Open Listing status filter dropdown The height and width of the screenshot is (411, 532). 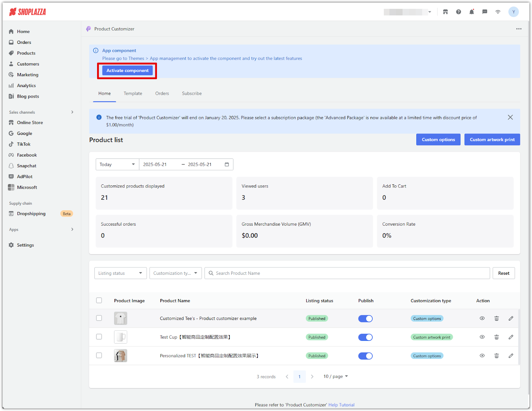pyautogui.click(x=120, y=273)
